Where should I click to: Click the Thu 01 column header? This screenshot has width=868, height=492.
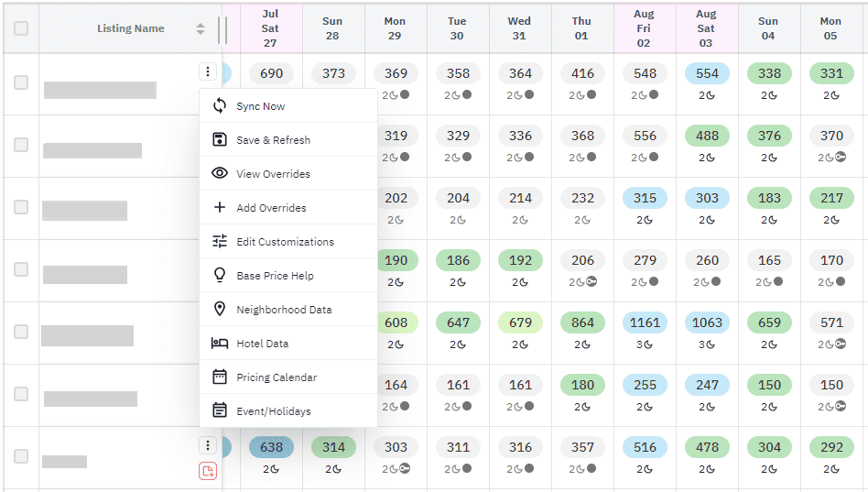[582, 28]
